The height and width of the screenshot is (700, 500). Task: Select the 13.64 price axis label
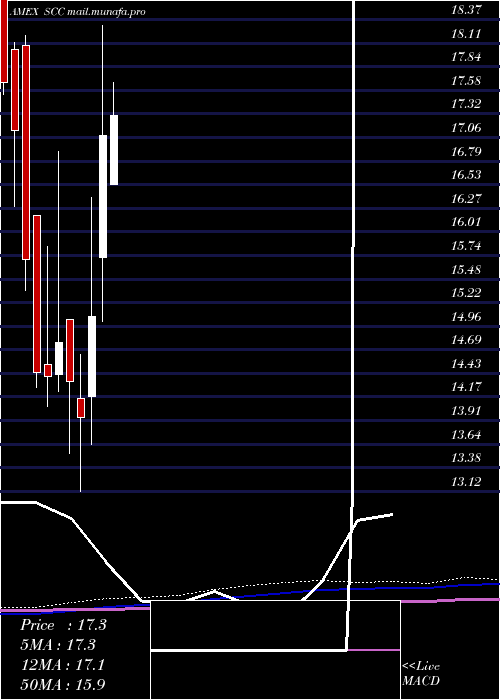point(466,433)
